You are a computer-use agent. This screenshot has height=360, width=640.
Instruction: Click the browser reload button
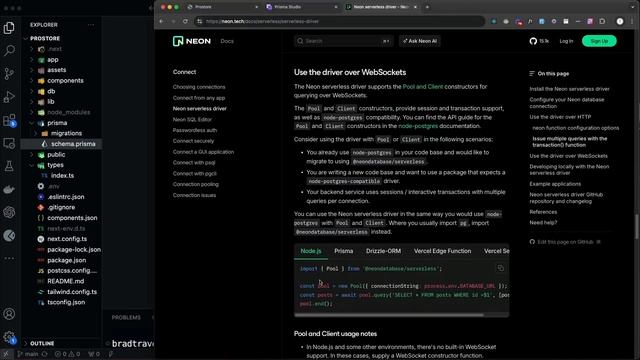(x=185, y=21)
